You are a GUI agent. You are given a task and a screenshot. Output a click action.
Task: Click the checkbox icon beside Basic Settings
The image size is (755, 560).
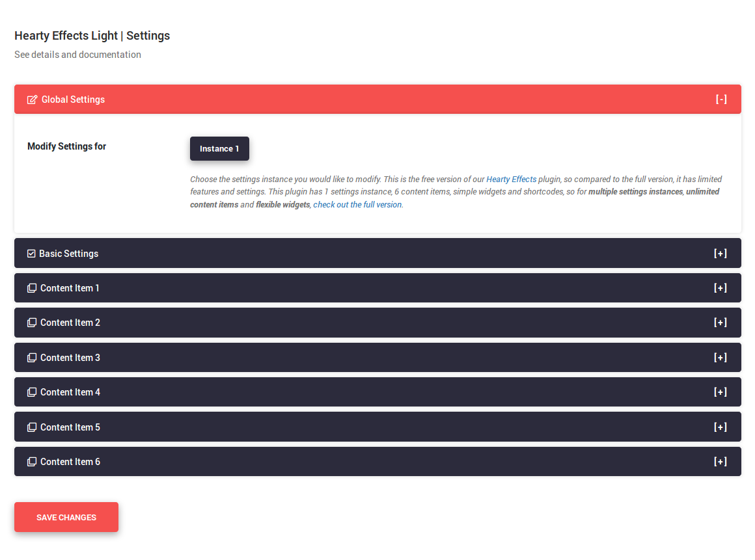click(x=31, y=254)
